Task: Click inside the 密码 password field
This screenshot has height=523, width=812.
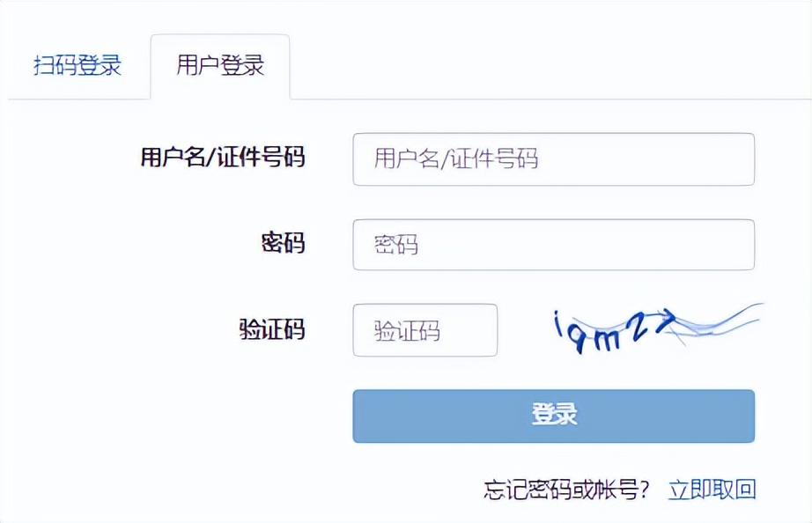Action: (x=552, y=245)
